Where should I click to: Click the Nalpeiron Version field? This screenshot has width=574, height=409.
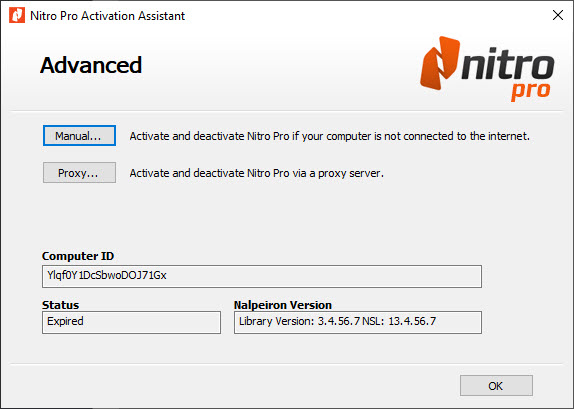click(358, 322)
